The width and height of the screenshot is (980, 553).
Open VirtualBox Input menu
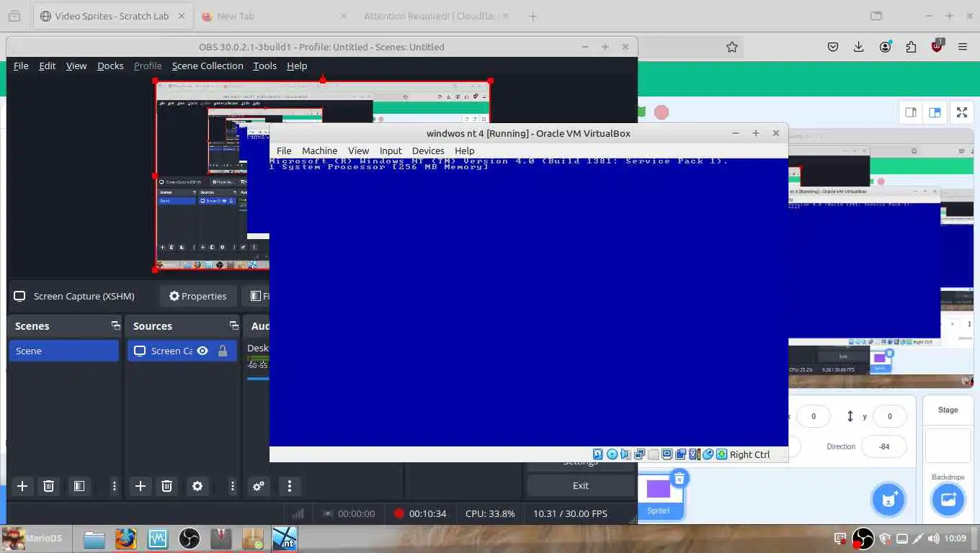[391, 150]
